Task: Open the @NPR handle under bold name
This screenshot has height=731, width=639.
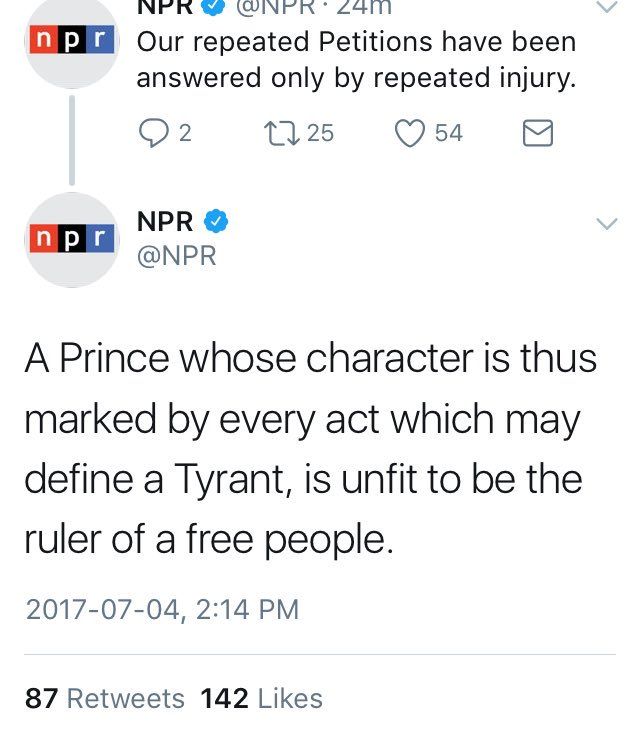Action: [x=176, y=257]
